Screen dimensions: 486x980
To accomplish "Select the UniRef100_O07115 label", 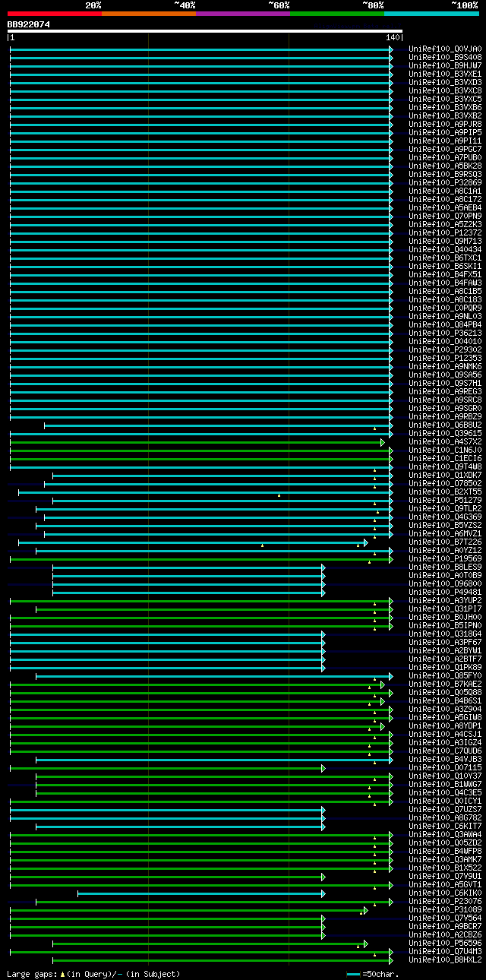I will coord(445,767).
